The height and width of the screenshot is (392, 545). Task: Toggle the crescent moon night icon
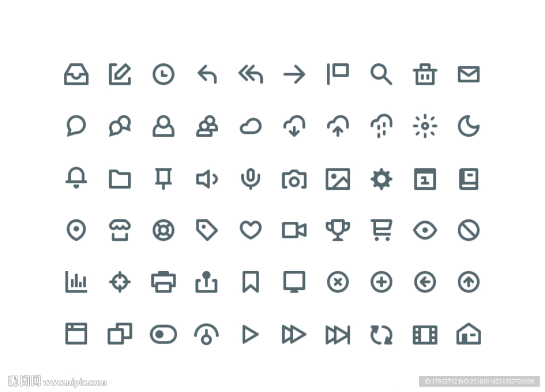(468, 126)
